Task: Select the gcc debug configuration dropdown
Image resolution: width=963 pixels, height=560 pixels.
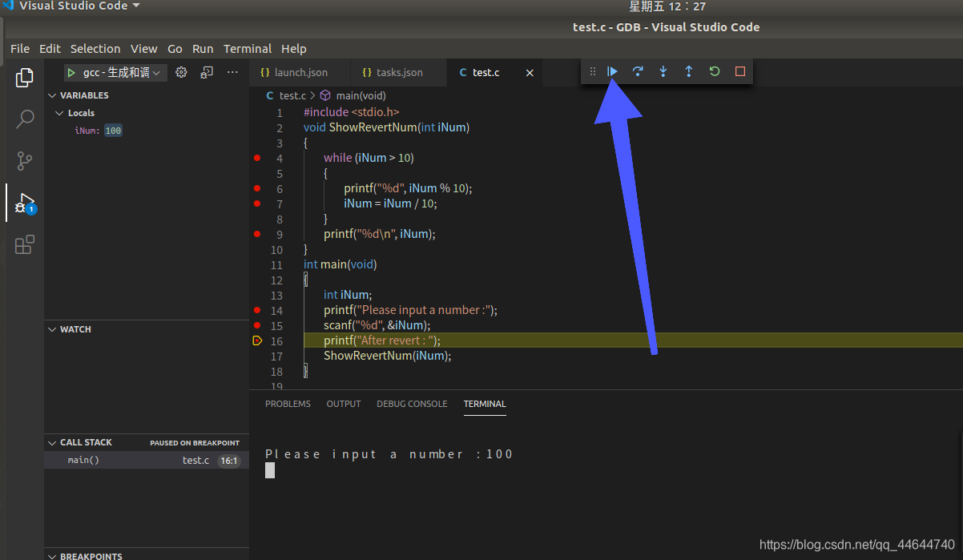Action: pos(115,72)
